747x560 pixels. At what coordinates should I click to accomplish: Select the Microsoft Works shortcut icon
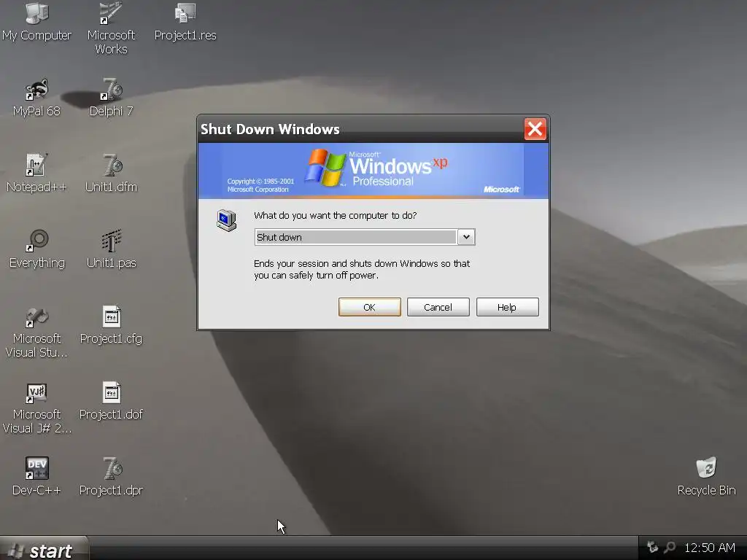[x=111, y=13]
